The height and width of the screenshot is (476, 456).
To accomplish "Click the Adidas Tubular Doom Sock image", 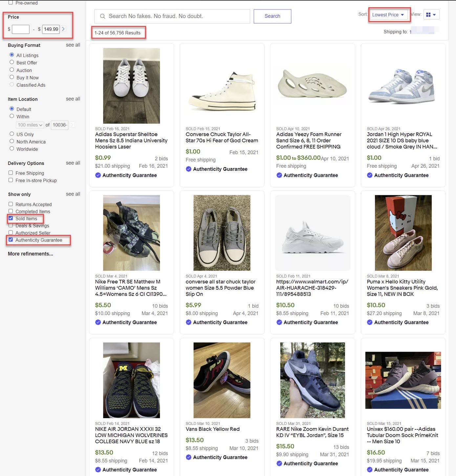I will 403,380.
